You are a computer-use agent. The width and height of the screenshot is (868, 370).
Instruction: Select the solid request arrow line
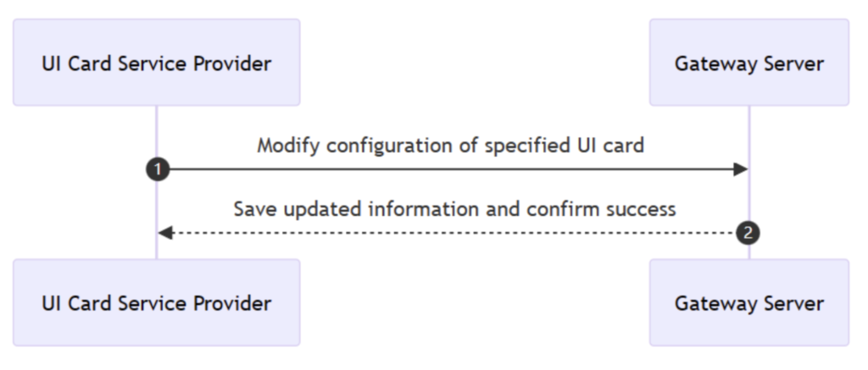click(449, 170)
